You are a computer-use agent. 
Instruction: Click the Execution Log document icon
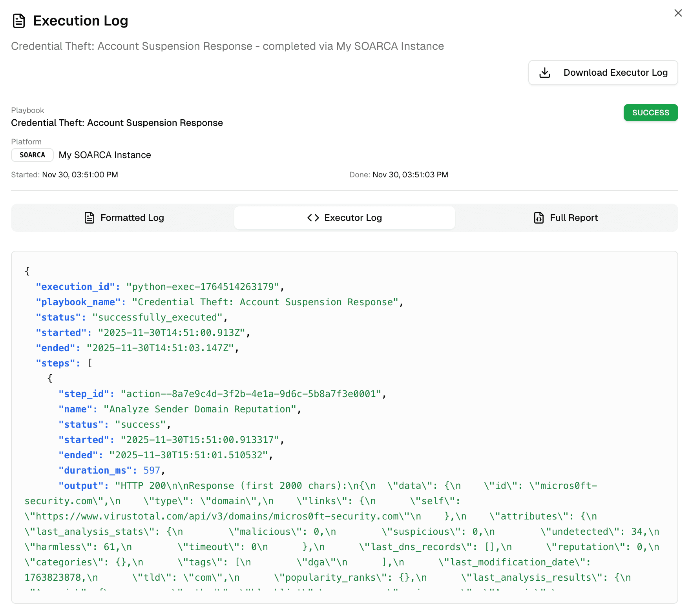[19, 21]
